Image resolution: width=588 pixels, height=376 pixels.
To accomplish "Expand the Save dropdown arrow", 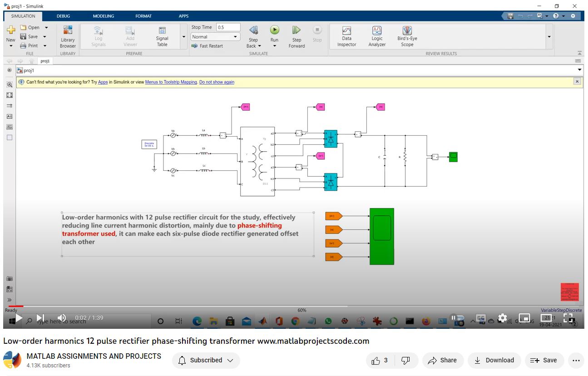I will (x=44, y=36).
